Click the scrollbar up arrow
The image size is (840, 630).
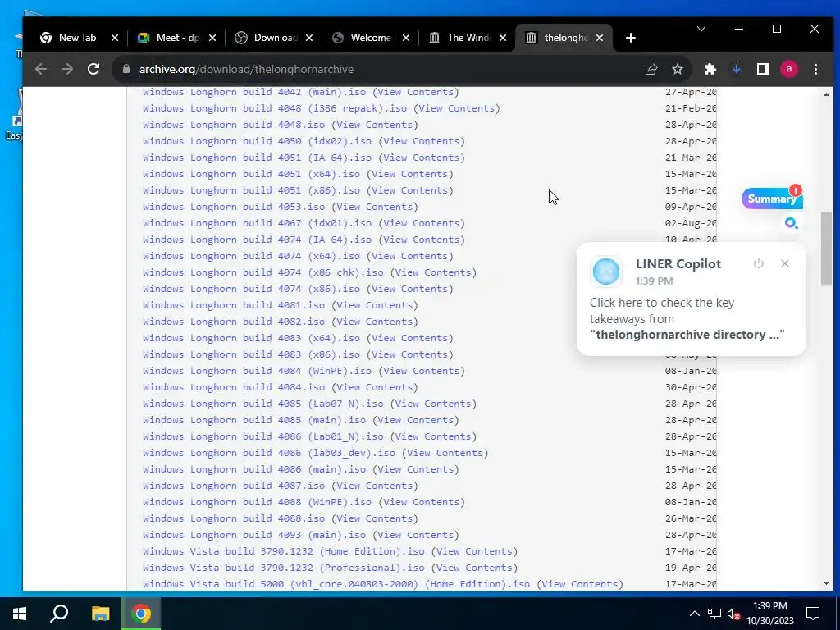coord(826,95)
